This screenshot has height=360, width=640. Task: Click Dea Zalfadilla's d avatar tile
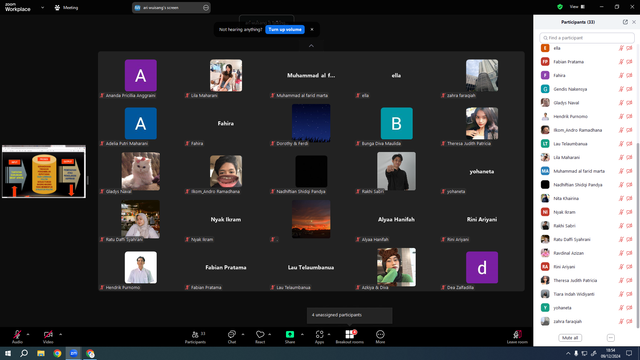pos(482,267)
